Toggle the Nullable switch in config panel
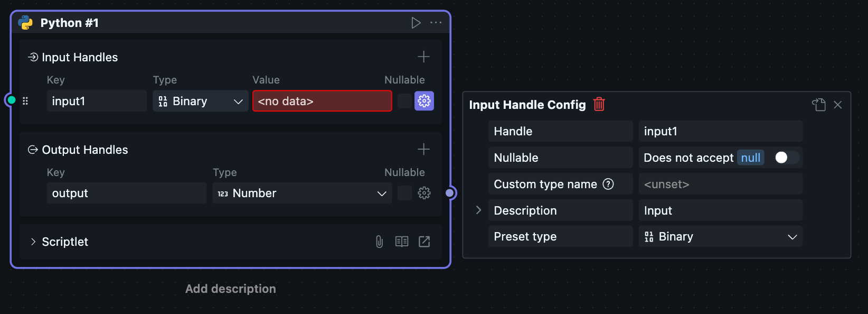This screenshot has width=868, height=314. tap(786, 158)
